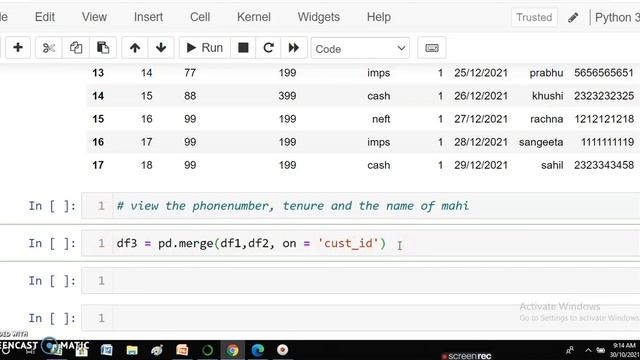The height and width of the screenshot is (360, 640).
Task: Click the date 26/12/2021
Action: [481, 96]
